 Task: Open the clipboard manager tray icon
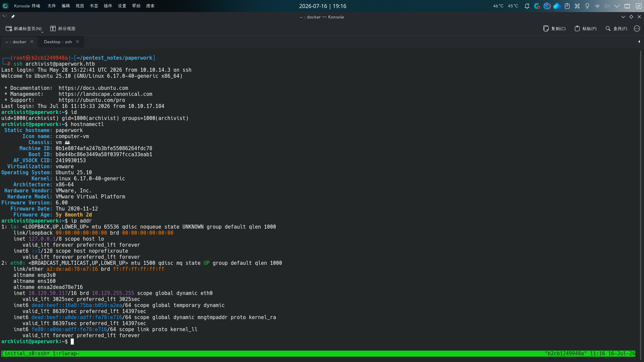[x=567, y=6]
